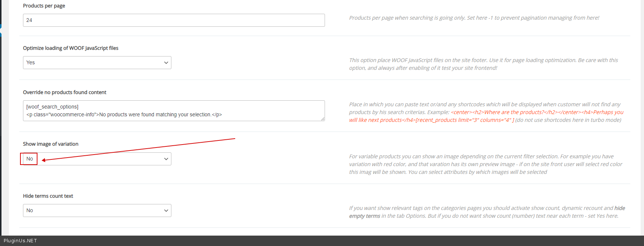Viewport: 644px width, 246px height.
Task: Click the PluginUs.NET footer text
Action: (x=20, y=241)
